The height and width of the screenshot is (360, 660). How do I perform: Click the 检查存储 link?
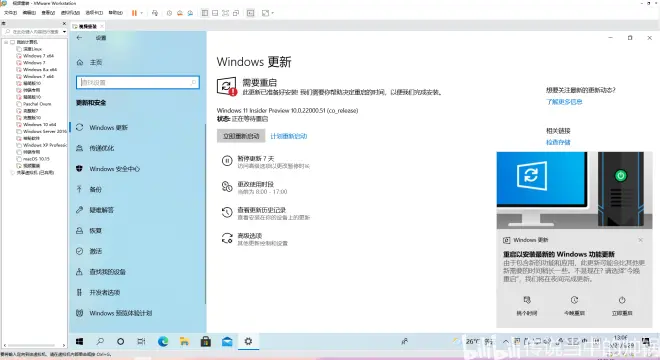click(x=558, y=142)
